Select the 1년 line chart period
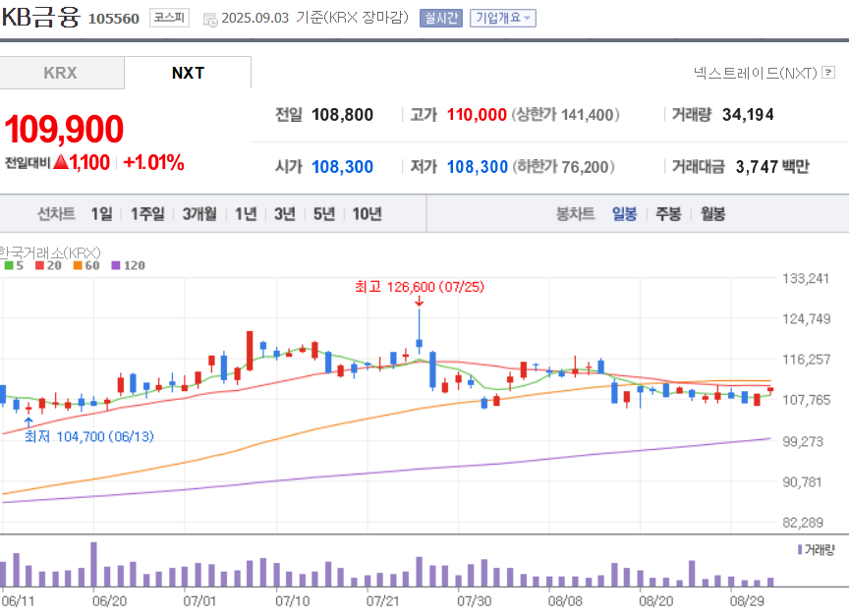Screen dimensions: 849x616 pyautogui.click(x=246, y=214)
